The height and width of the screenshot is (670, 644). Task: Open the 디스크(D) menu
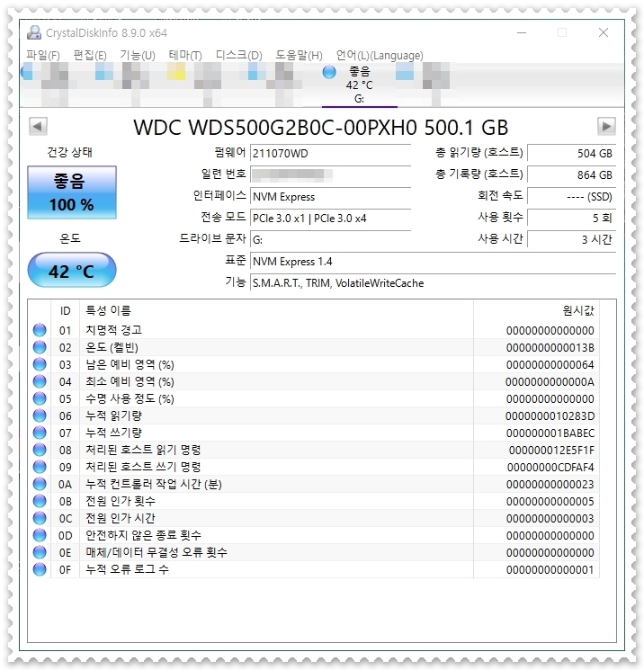click(238, 55)
